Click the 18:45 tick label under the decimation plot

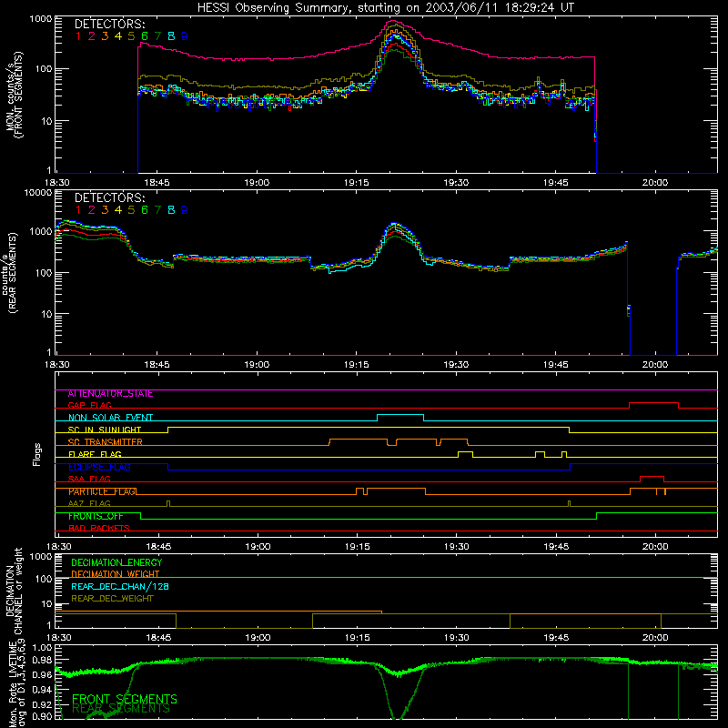coord(158,638)
